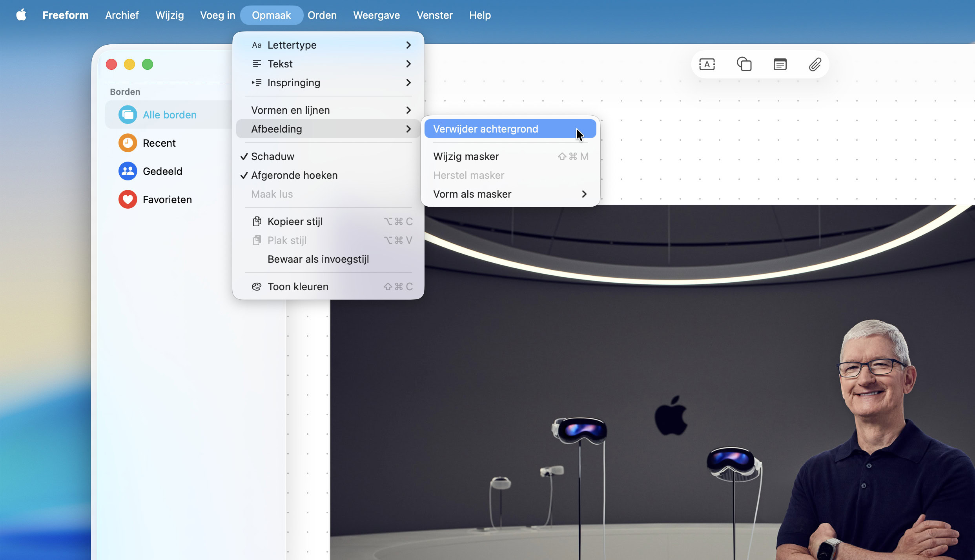Viewport: 975px width, 560px height.
Task: Click the sticky note toolbar icon
Action: coord(780,64)
